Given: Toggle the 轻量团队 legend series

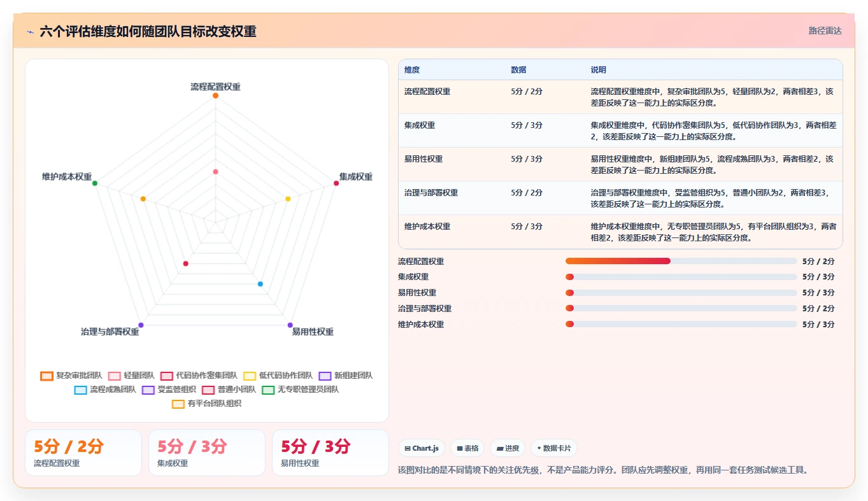Looking at the screenshot, I should pos(131,376).
